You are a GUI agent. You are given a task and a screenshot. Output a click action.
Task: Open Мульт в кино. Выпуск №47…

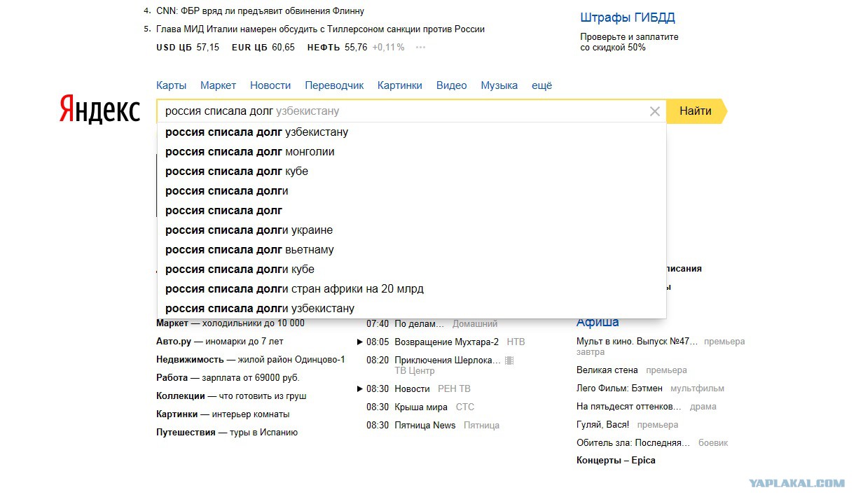point(637,342)
